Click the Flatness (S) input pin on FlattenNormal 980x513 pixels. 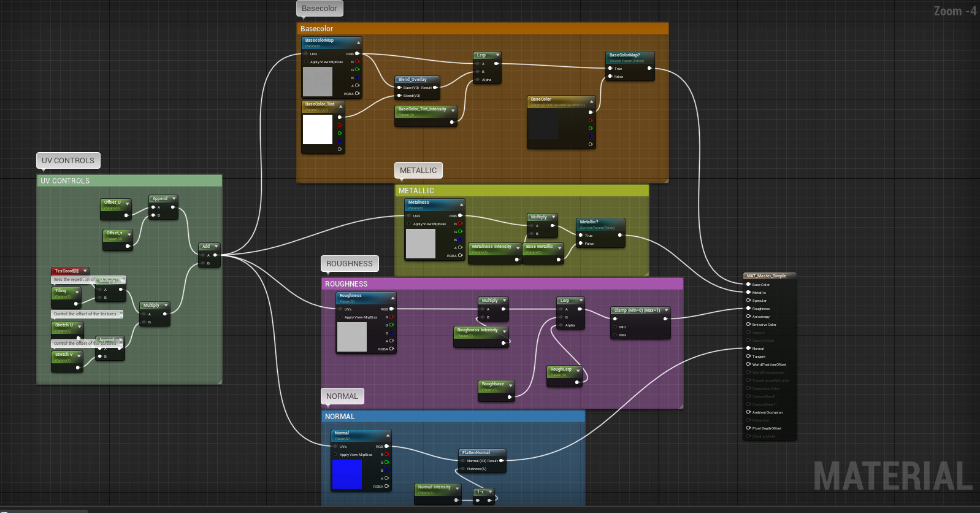click(x=463, y=469)
